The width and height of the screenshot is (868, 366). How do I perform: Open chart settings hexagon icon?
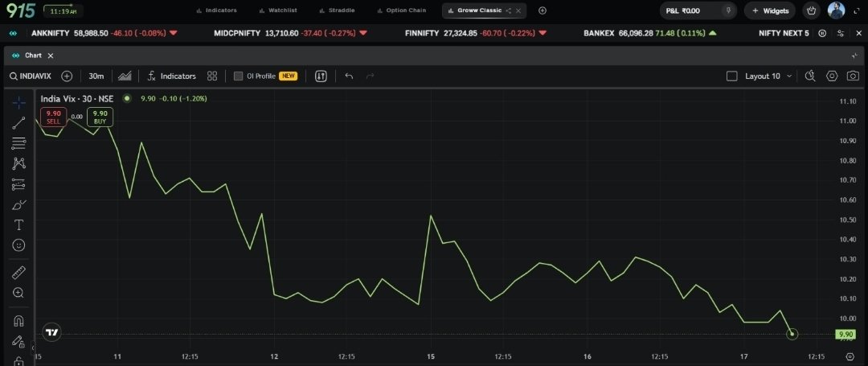[832, 76]
